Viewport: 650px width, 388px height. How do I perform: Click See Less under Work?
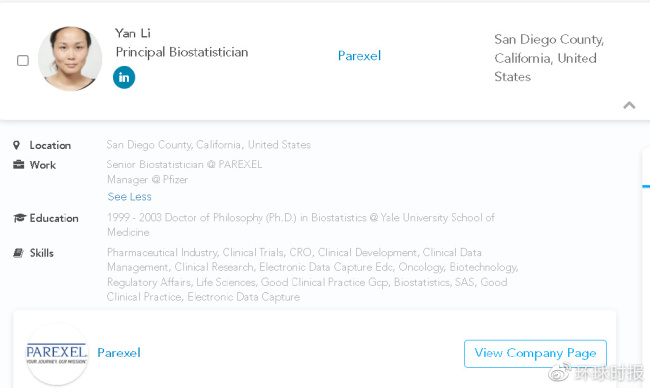pyautogui.click(x=129, y=196)
